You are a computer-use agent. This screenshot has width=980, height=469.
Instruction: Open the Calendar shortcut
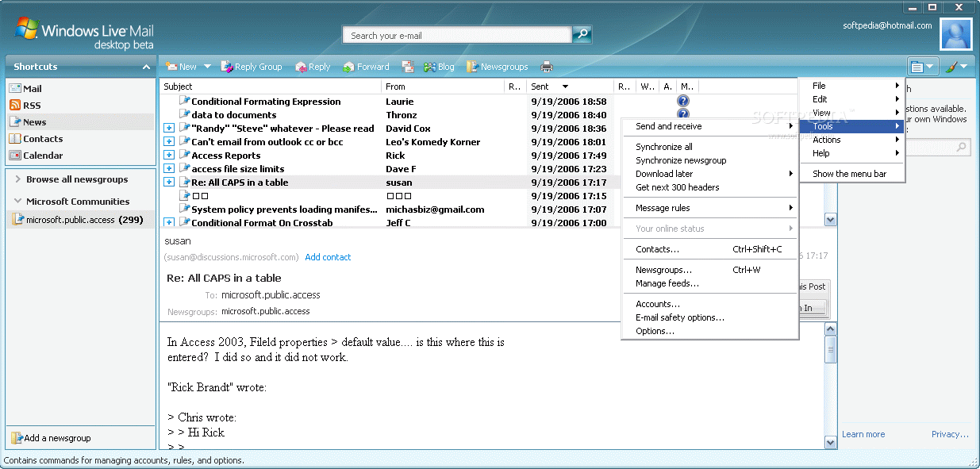[36, 156]
